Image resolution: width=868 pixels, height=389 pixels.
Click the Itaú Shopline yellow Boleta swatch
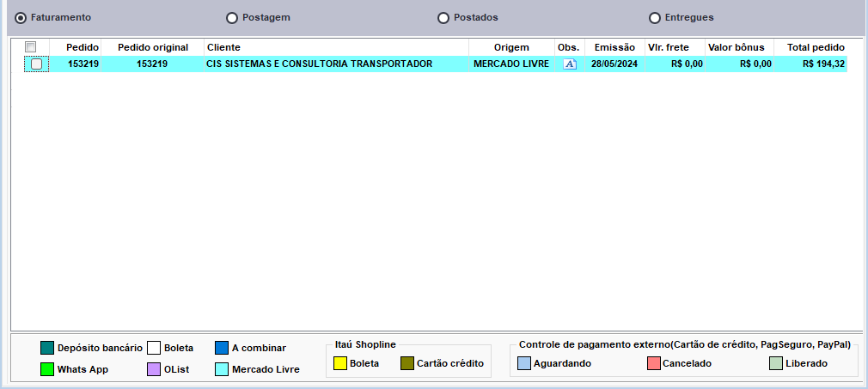pos(340,363)
